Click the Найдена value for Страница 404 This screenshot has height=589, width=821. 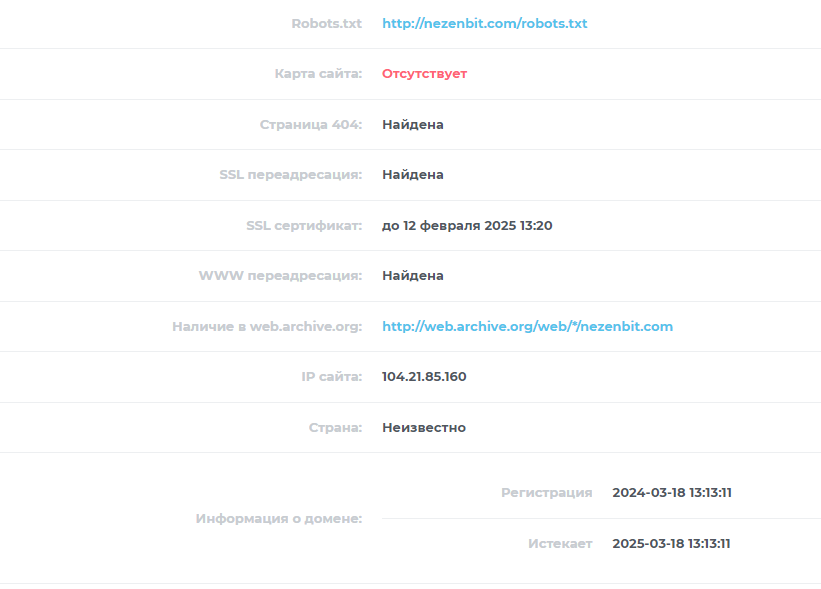click(413, 125)
